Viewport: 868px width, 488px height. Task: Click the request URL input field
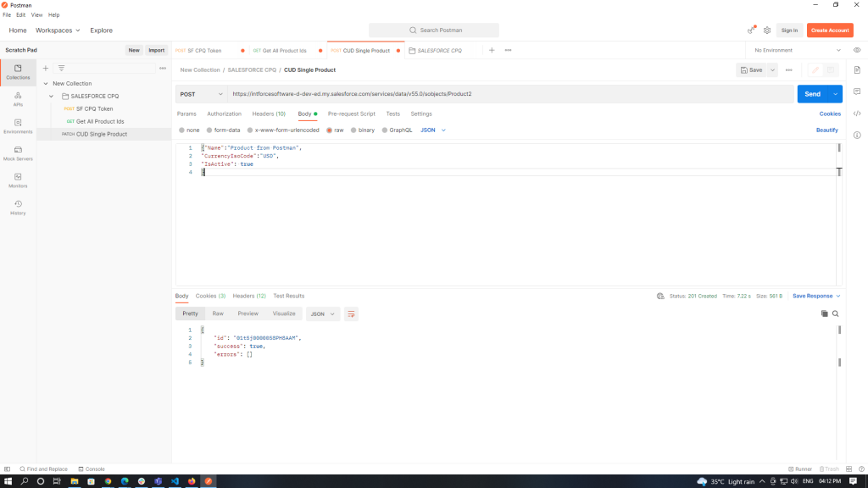click(x=511, y=94)
